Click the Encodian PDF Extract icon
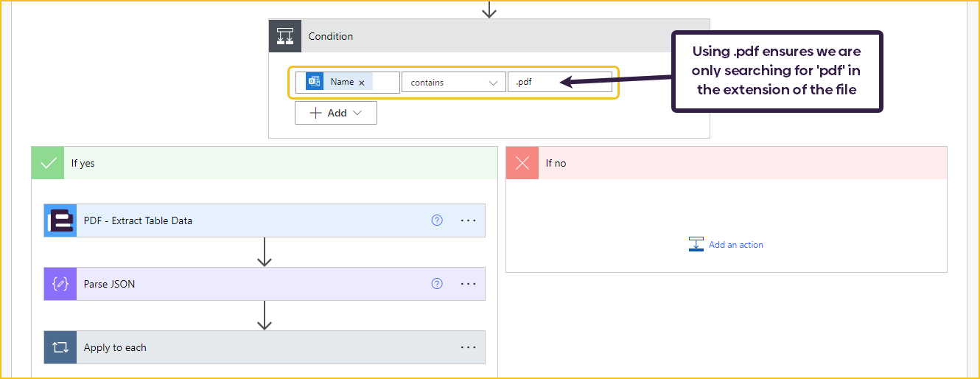The image size is (980, 379). pyautogui.click(x=60, y=220)
